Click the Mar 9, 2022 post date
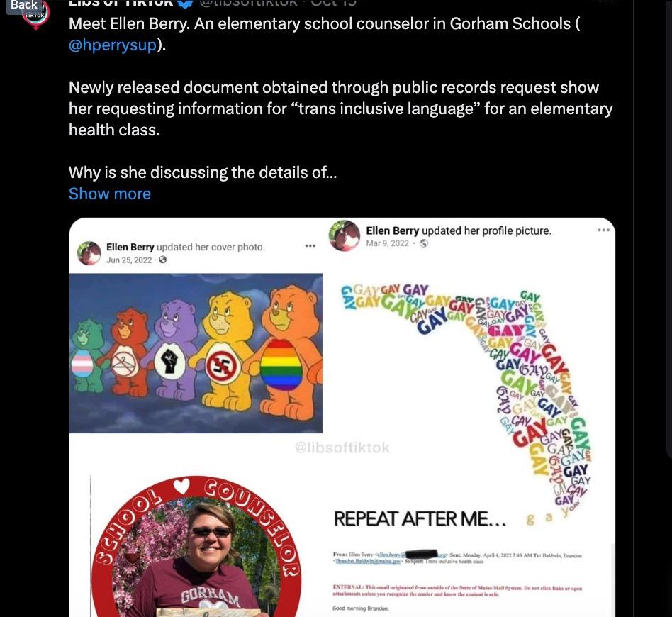The image size is (672, 617). coord(387,243)
